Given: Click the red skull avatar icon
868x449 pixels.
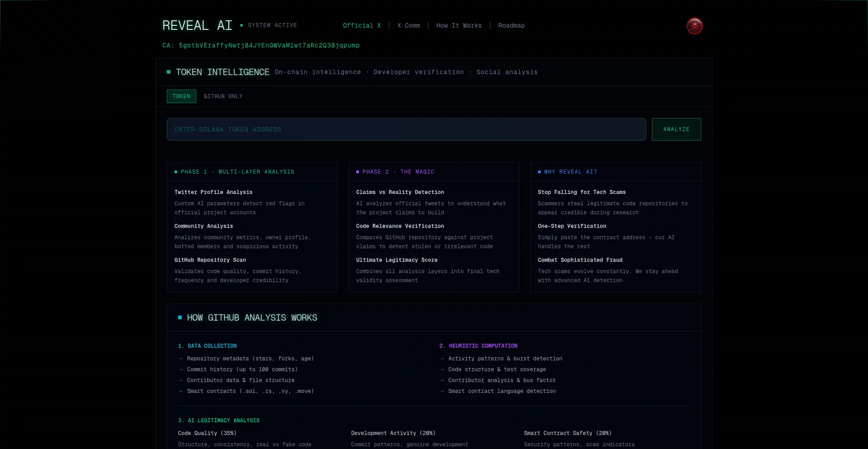Looking at the screenshot, I should (694, 26).
